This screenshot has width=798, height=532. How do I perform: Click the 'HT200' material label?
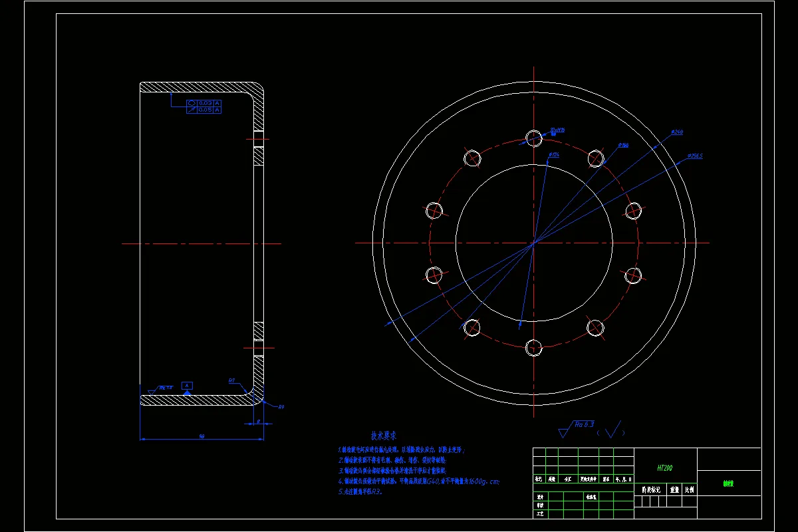(x=665, y=468)
